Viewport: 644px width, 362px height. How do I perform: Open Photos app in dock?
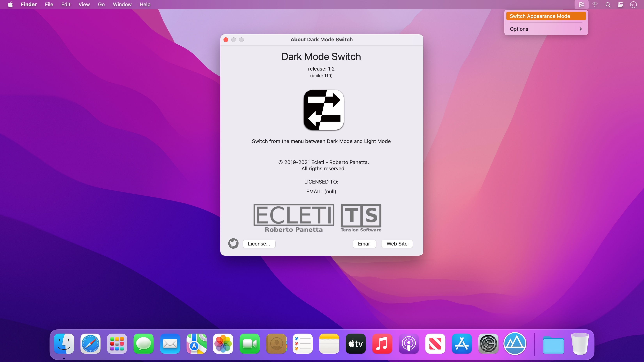pyautogui.click(x=223, y=344)
